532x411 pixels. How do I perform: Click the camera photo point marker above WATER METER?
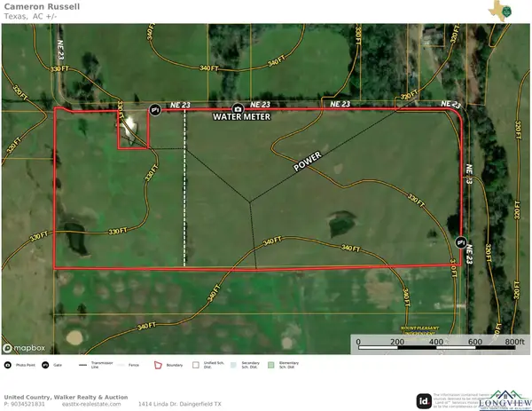coord(239,109)
